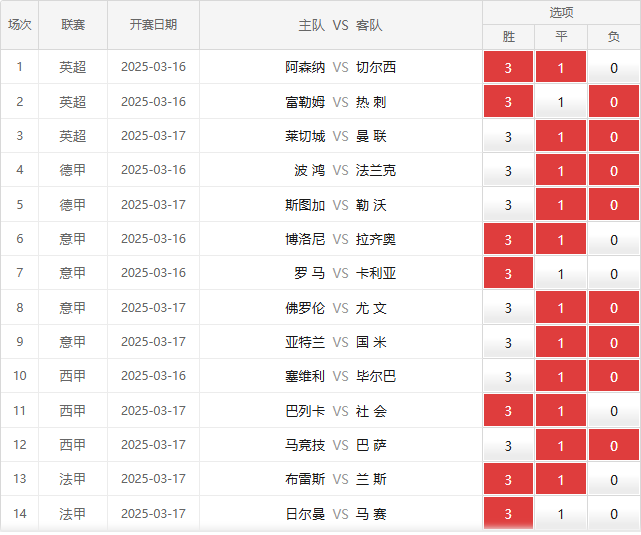Toggle draw option 1 for 塞维利 VS 毕尔巴
Screen dimensions: 641x535
(561, 376)
